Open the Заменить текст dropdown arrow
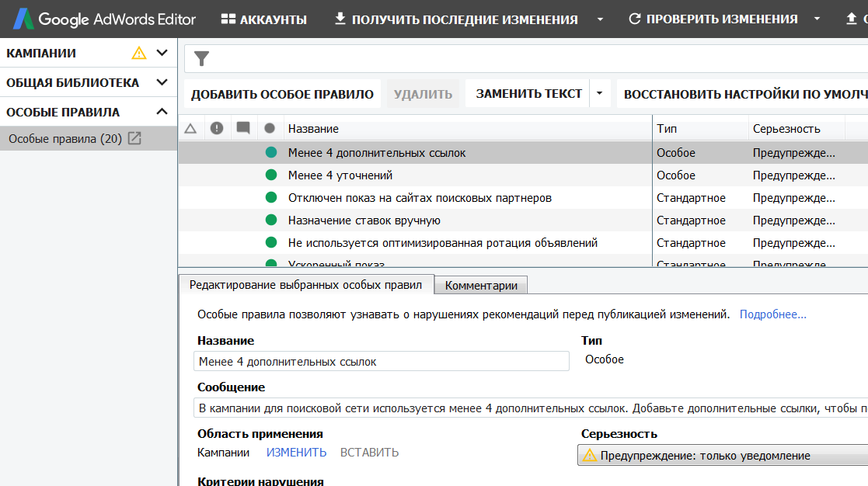The height and width of the screenshot is (486, 868). tap(599, 94)
